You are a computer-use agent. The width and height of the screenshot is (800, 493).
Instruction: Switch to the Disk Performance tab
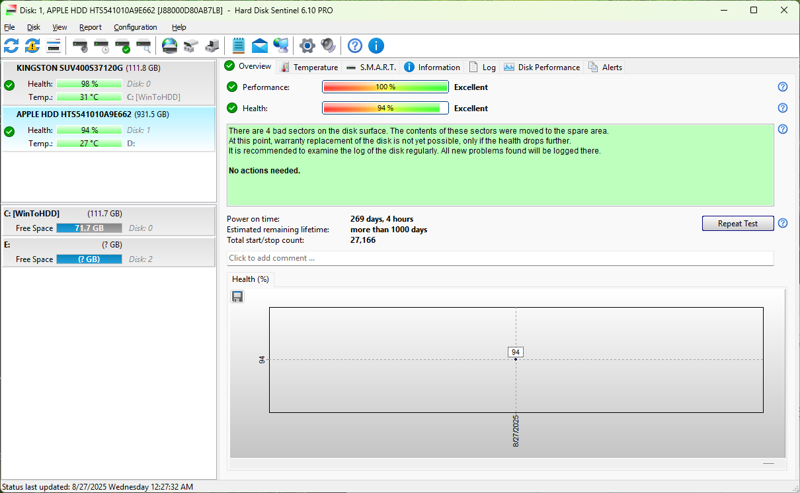tap(542, 67)
